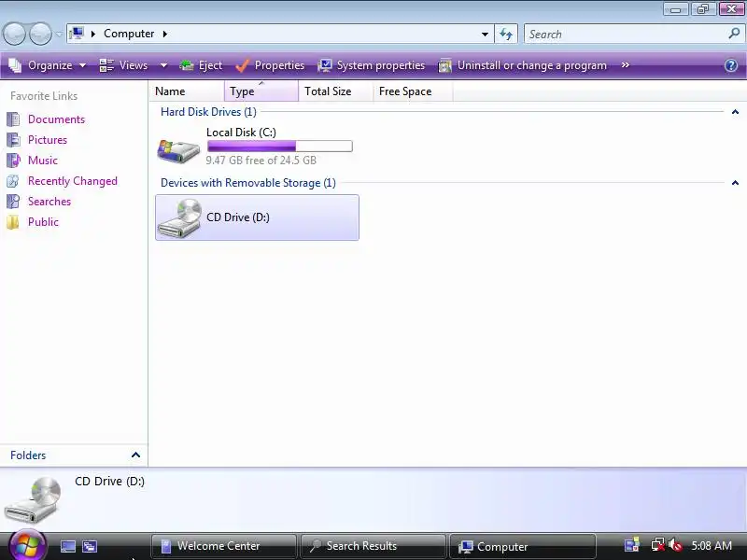Click the Music folder icon in sidebar

pyautogui.click(x=13, y=161)
